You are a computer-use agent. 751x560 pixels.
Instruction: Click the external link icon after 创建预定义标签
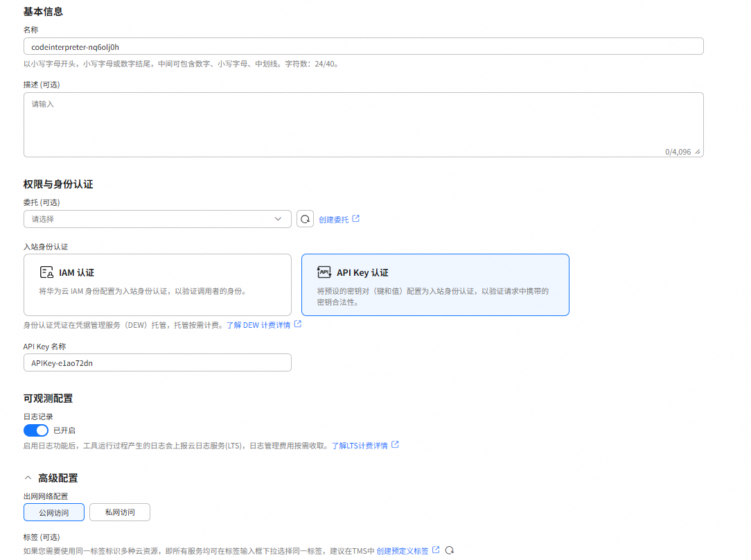(436, 550)
